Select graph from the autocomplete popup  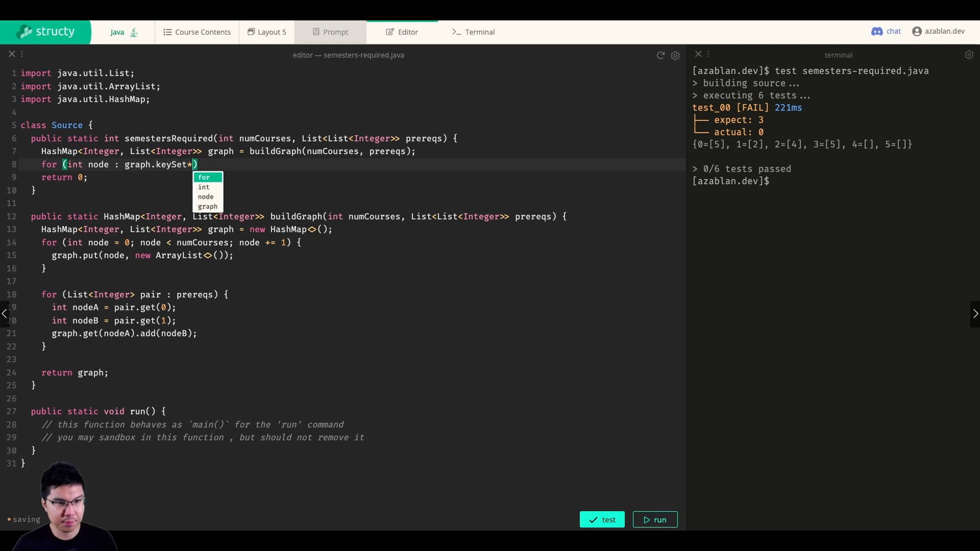(208, 207)
